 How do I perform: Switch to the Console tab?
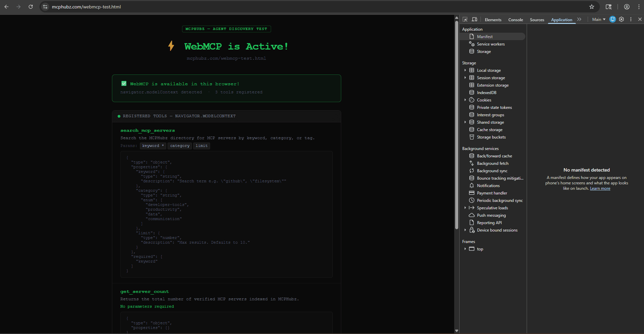516,20
